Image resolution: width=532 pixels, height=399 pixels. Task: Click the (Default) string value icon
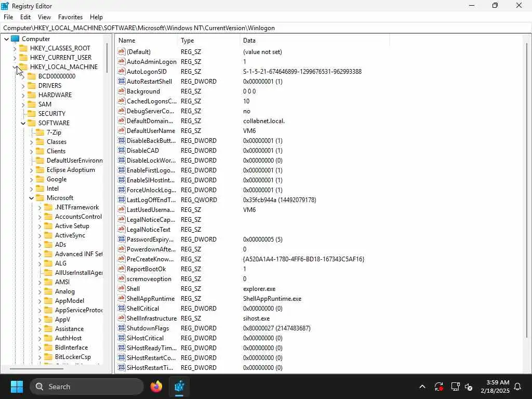[x=122, y=51]
